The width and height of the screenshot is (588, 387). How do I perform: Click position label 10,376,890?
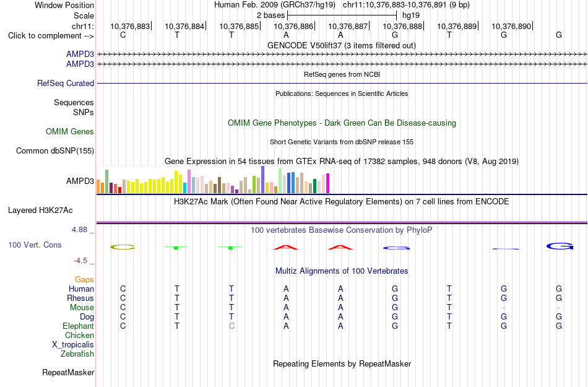511,26
